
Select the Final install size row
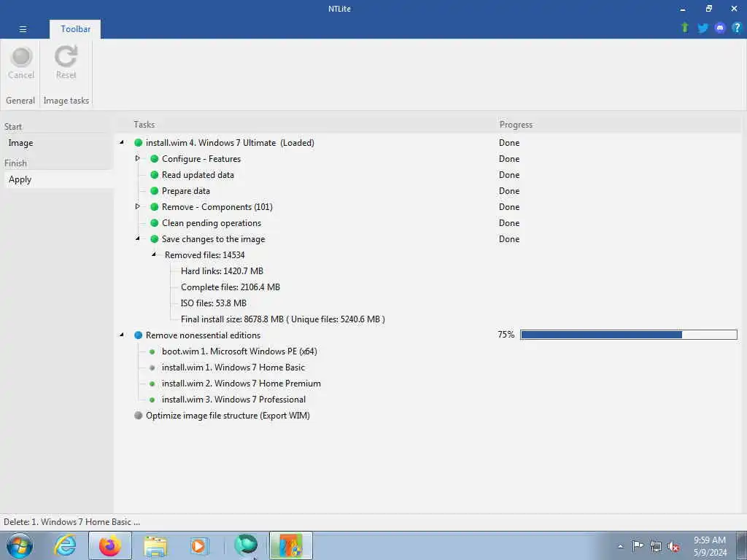[x=283, y=319]
